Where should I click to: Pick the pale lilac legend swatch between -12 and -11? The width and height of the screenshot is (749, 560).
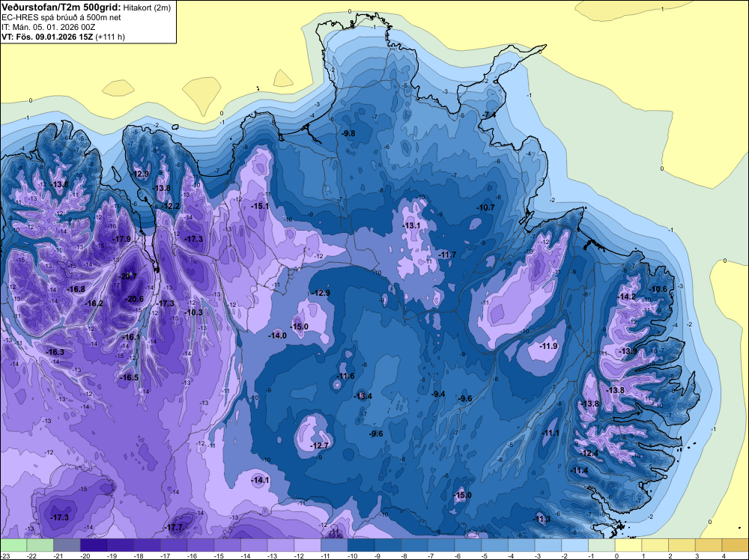pyautogui.click(x=308, y=544)
